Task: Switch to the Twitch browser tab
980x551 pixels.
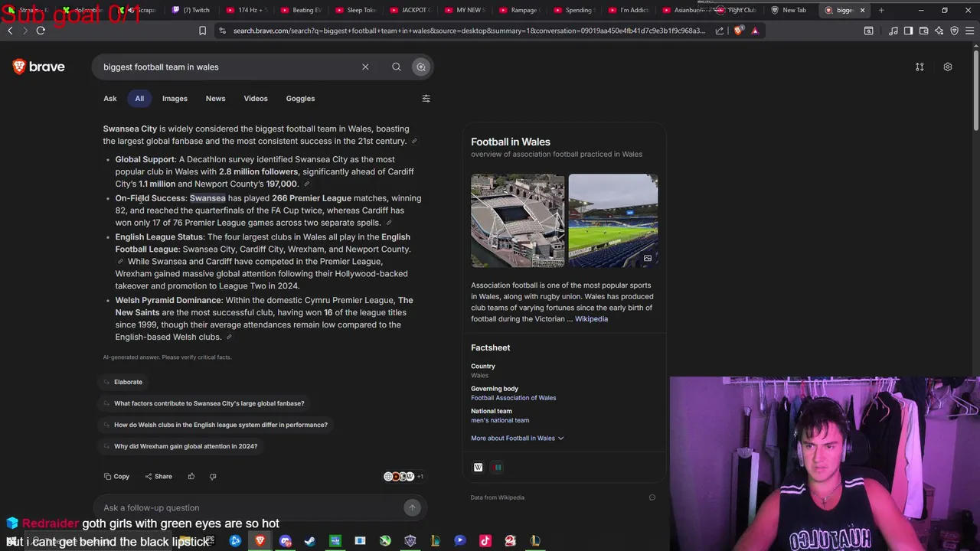Action: [191, 10]
